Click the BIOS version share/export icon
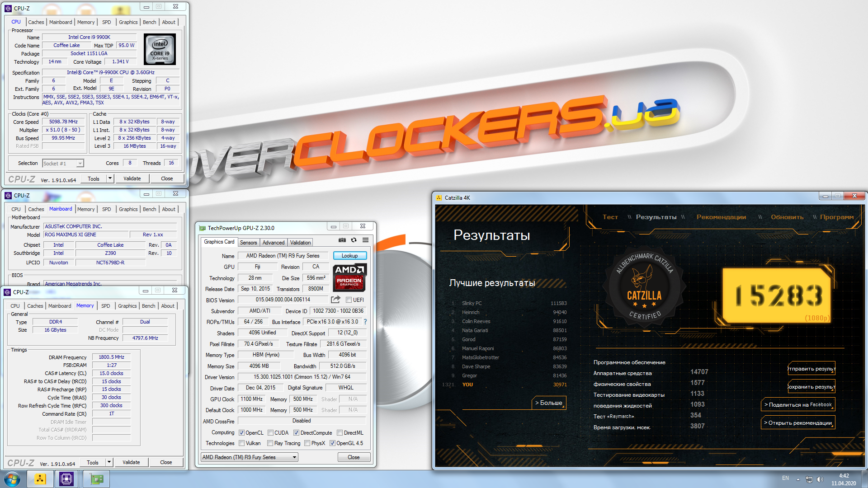Viewport: 868px width, 488px height. click(335, 300)
